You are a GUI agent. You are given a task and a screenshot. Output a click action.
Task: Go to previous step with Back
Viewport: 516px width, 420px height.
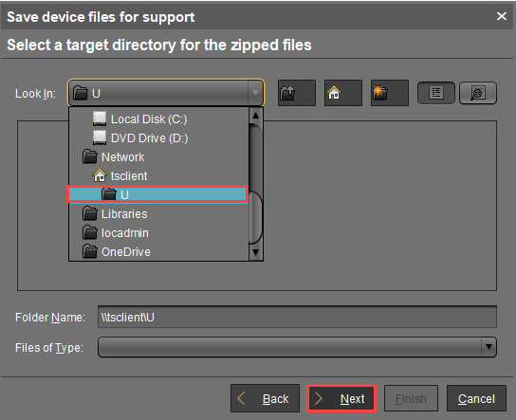266,398
